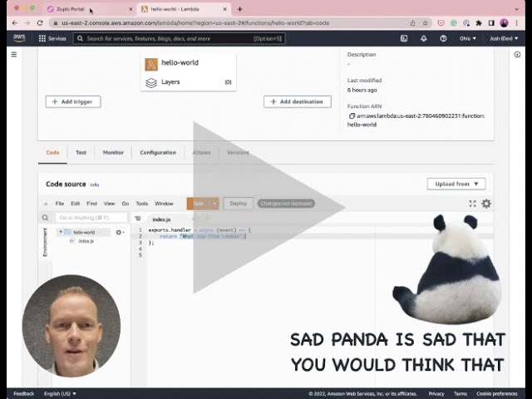The width and height of the screenshot is (532, 399).
Task: Click the editor search magnifier icon
Action: coord(45,218)
